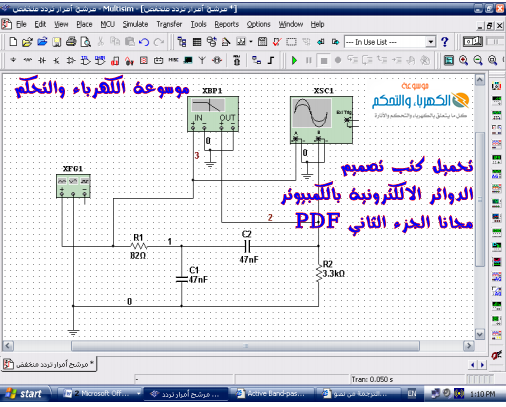Screen dimensions: 506x407
Task: Show the Multisim help question mark
Action: click(x=444, y=42)
